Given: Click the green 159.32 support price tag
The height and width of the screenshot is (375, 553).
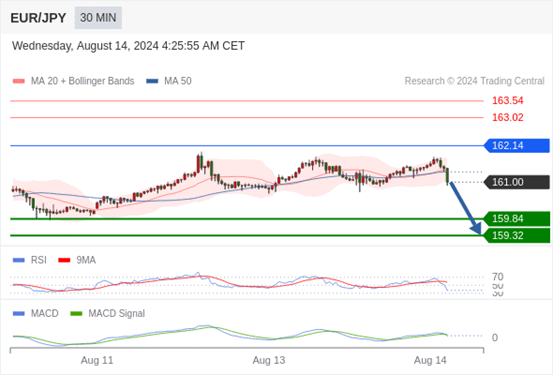Looking at the screenshot, I should point(517,235).
